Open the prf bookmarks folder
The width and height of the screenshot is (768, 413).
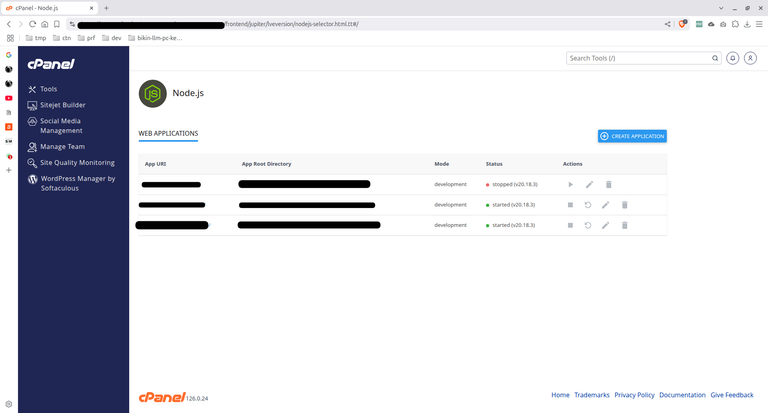(x=87, y=38)
